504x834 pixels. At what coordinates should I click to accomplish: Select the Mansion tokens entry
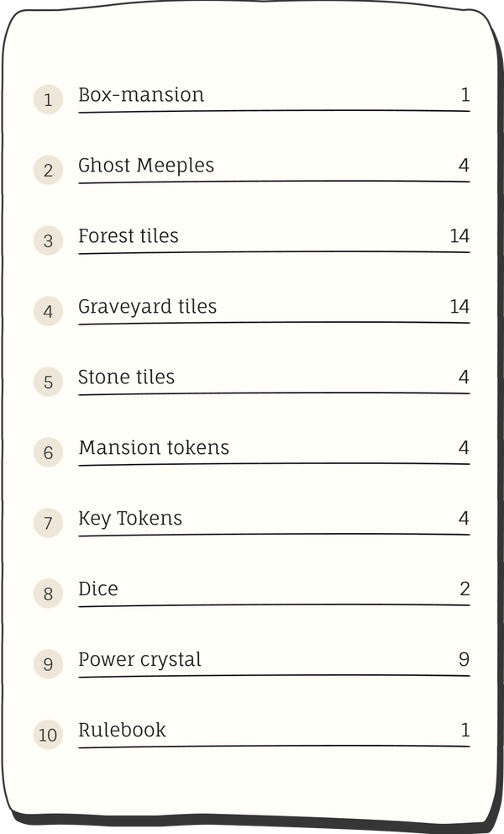[154, 448]
